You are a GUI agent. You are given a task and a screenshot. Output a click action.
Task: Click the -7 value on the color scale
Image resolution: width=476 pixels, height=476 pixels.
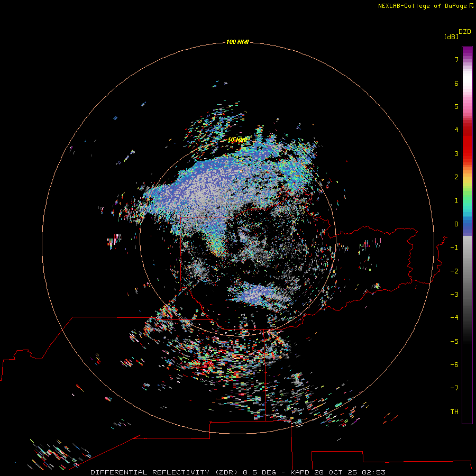point(454,388)
